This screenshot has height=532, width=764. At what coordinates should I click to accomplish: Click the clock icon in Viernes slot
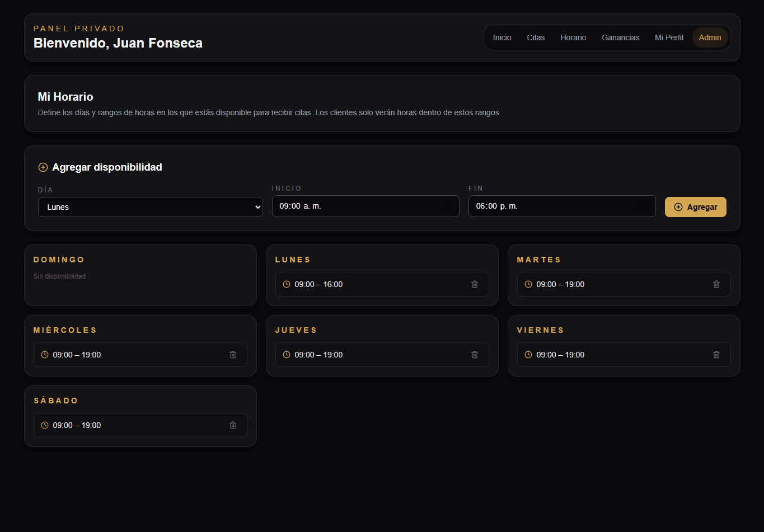(528, 355)
